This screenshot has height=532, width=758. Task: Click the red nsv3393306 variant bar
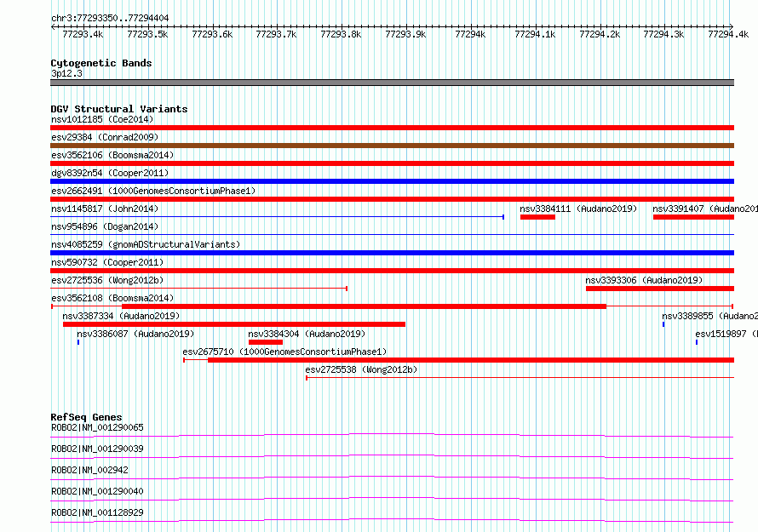point(660,289)
